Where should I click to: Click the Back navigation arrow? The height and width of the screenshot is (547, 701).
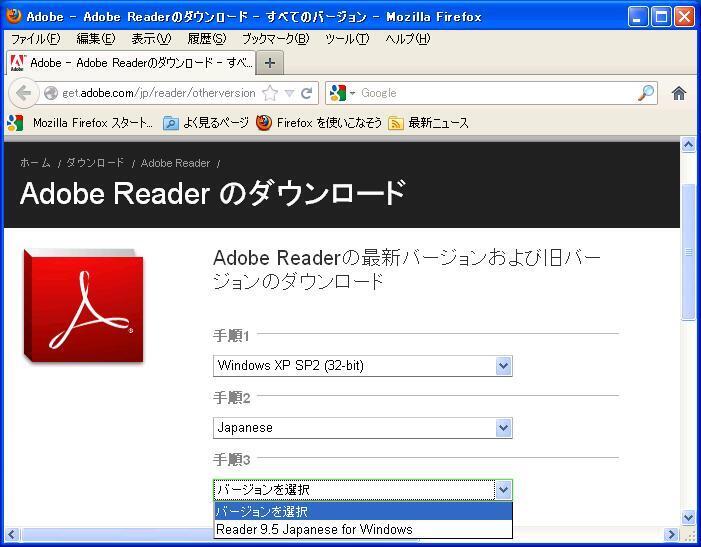tap(22, 93)
